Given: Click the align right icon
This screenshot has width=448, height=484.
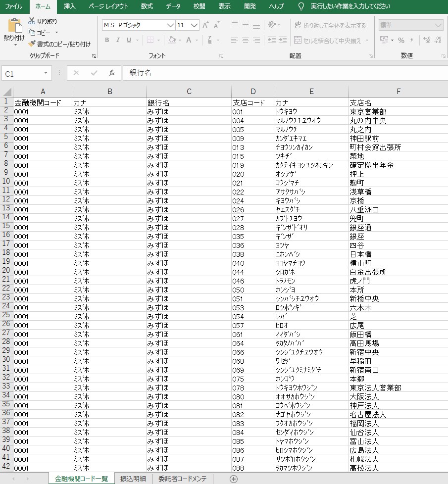Looking at the screenshot, I should coord(256,40).
